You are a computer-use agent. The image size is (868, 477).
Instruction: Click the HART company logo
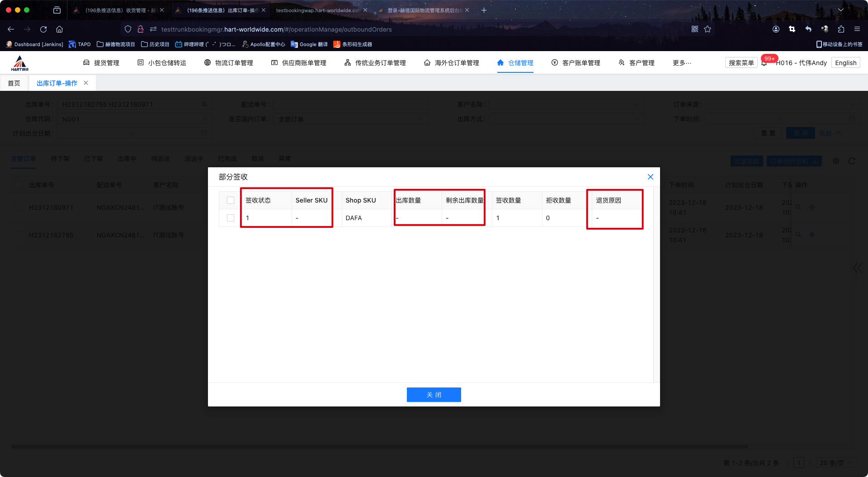coord(20,63)
